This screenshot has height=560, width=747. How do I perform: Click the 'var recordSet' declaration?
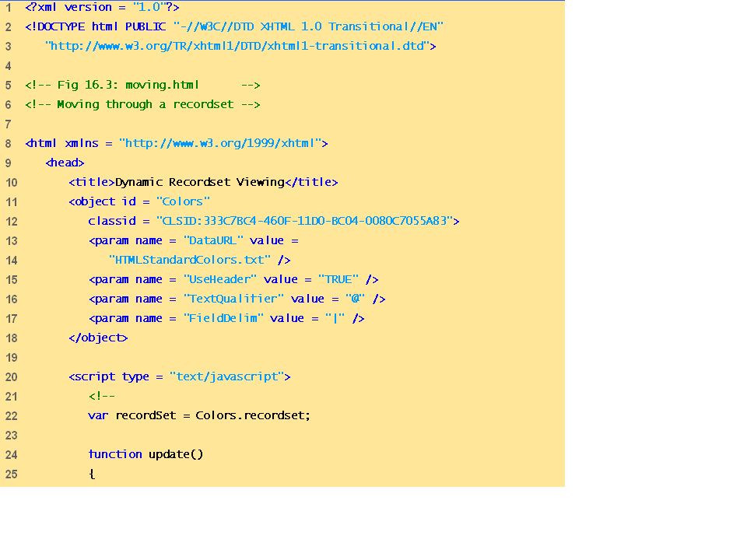point(132,415)
